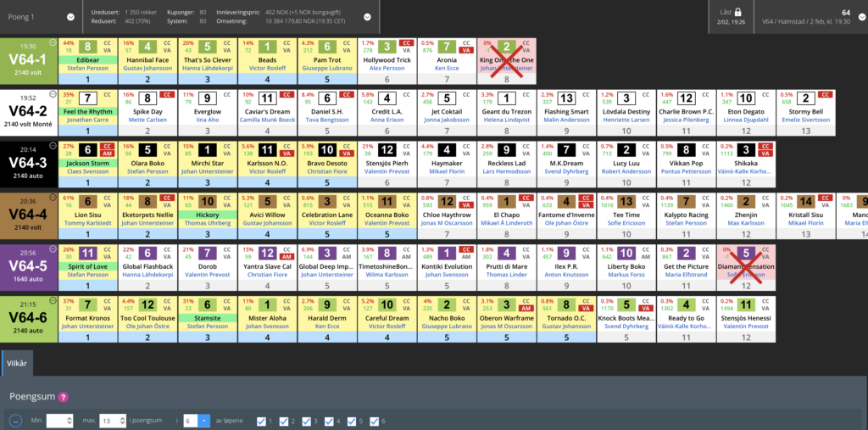The width and height of the screenshot is (868, 430).
Task: Click the minus icon on V64-1 header
Action: [53, 42]
